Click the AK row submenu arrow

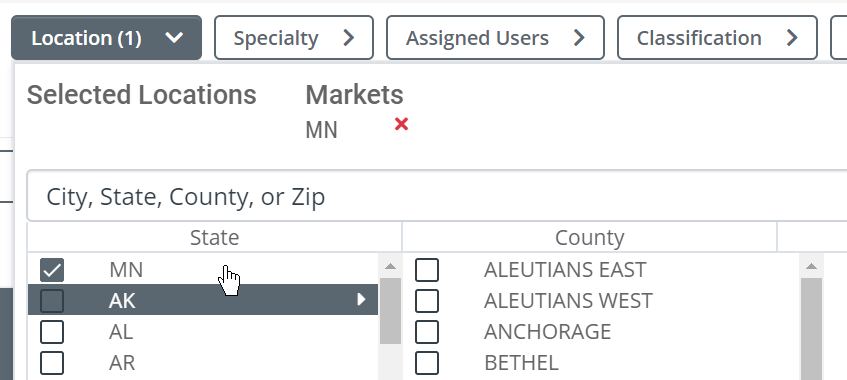361,299
